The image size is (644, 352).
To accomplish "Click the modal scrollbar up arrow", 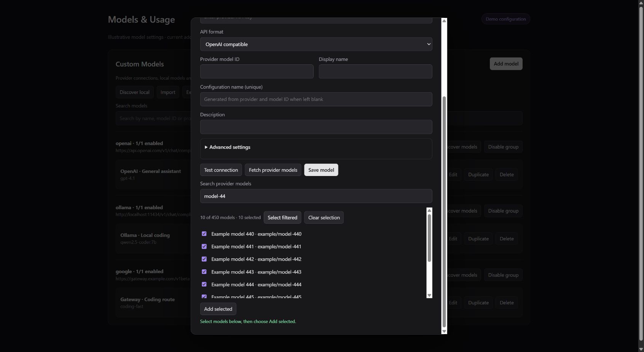I will pos(444,21).
